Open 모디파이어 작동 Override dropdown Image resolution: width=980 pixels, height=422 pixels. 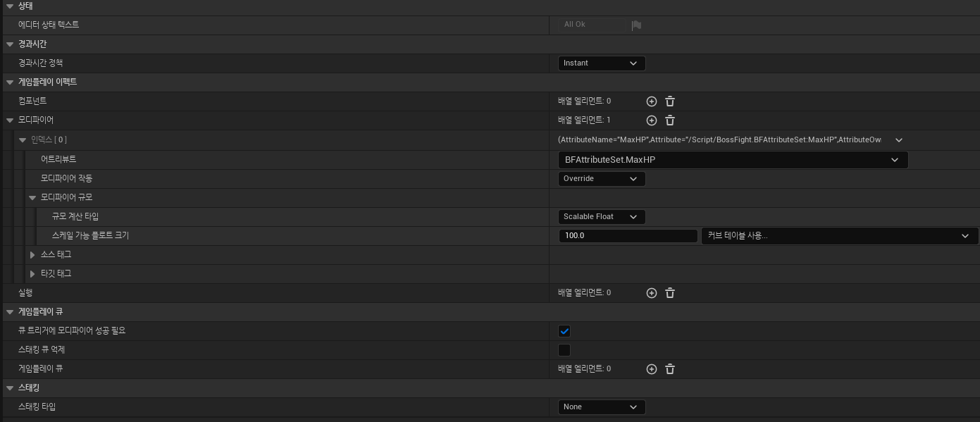click(602, 179)
